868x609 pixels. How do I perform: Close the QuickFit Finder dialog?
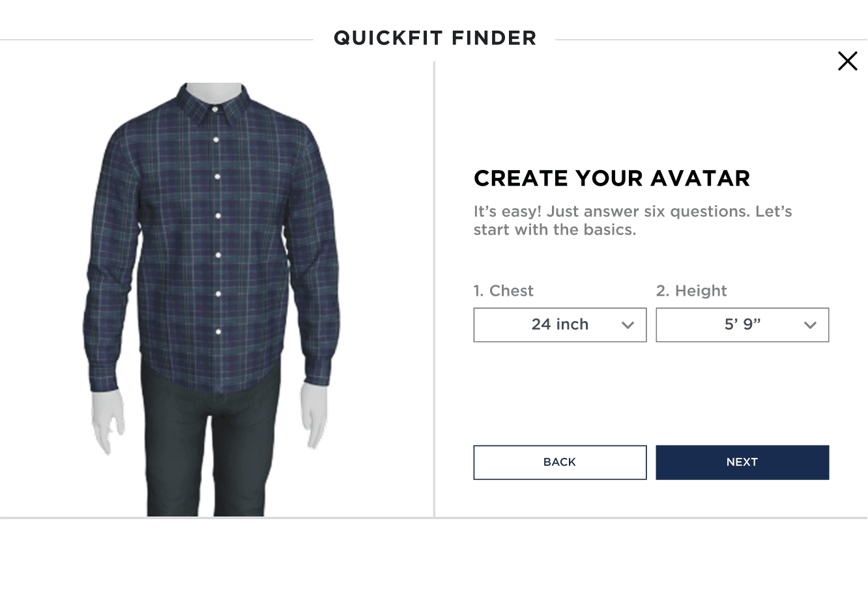[x=847, y=61]
